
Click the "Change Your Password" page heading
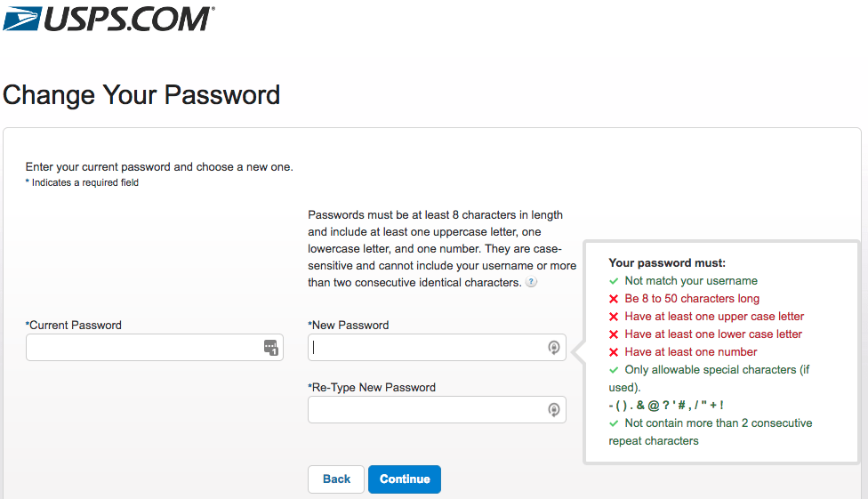pos(141,95)
